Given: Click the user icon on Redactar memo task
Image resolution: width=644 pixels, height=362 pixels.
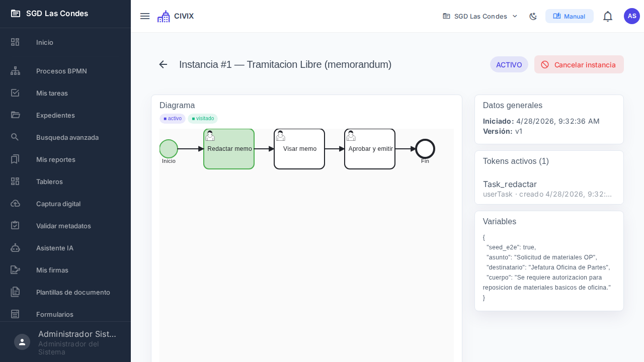Looking at the screenshot, I should coord(210,136).
